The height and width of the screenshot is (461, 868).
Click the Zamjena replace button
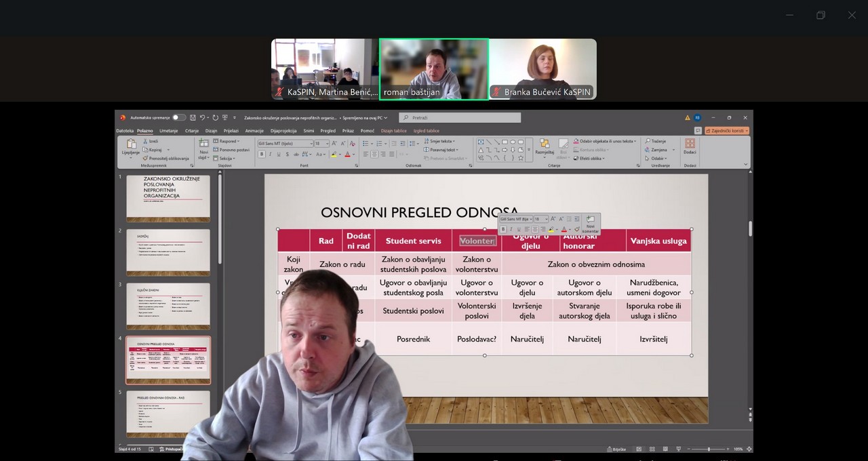(x=658, y=150)
